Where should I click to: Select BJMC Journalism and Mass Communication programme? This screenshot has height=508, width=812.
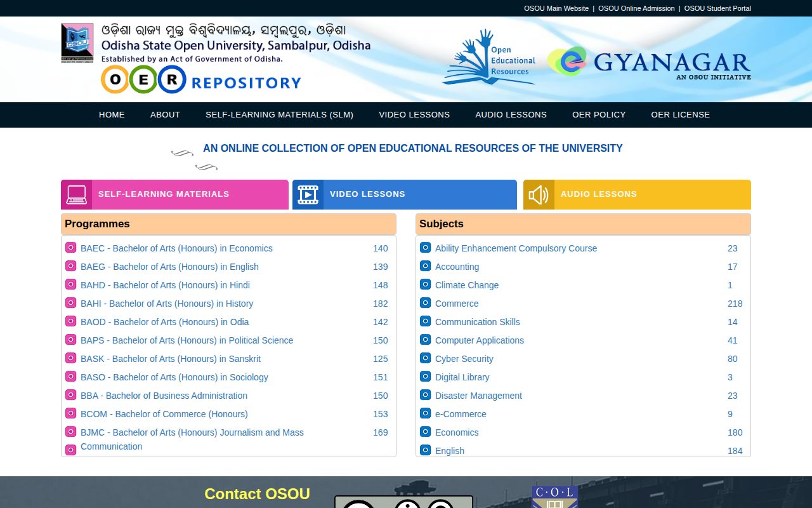click(192, 439)
